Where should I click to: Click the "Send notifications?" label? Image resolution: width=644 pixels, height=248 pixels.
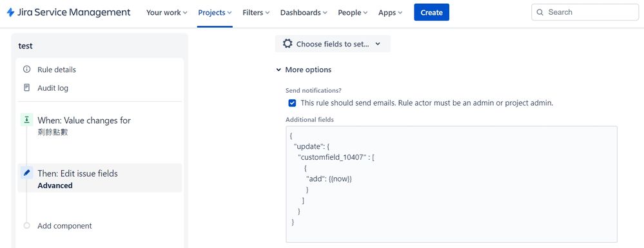pos(313,90)
